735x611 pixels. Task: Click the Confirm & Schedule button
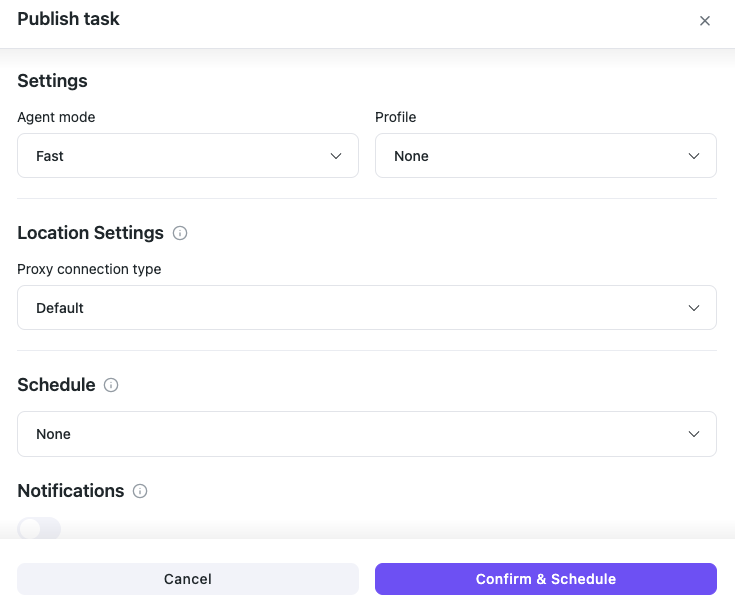546,579
